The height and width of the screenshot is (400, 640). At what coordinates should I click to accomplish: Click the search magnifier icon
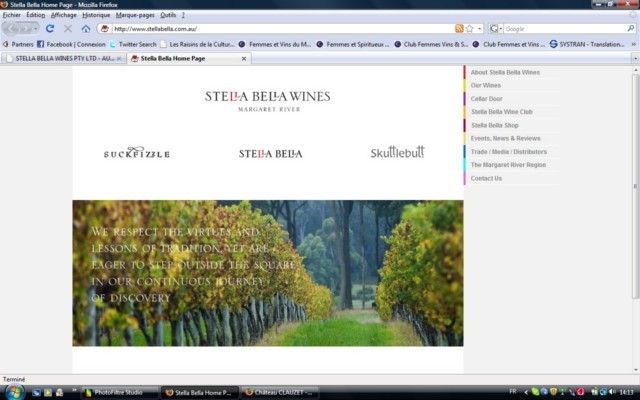coord(631,29)
